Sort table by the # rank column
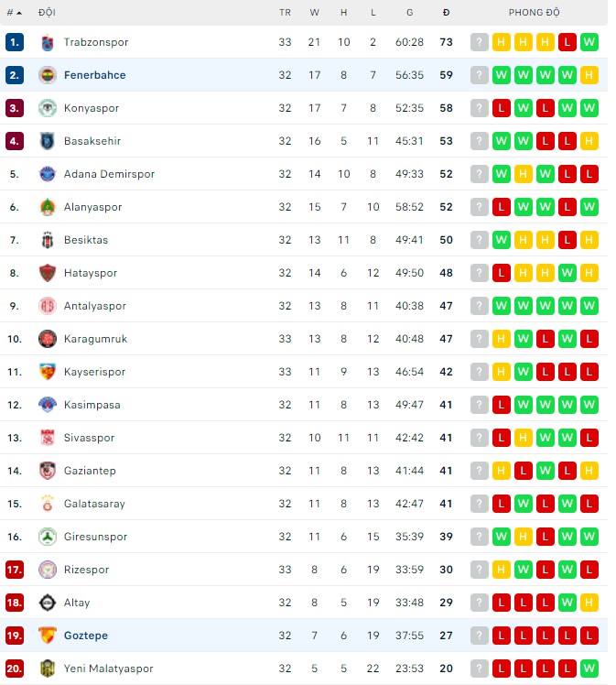Viewport: 616px width, 685px height. click(x=14, y=13)
